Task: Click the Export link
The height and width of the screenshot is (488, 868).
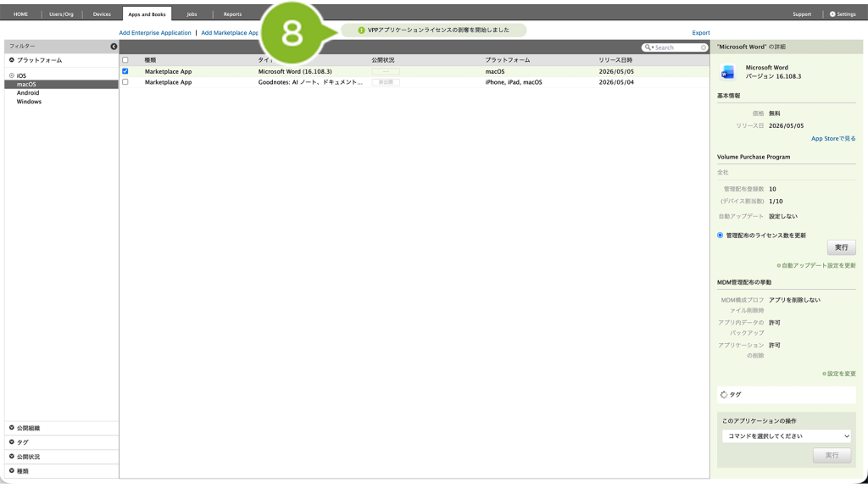Action: [701, 33]
